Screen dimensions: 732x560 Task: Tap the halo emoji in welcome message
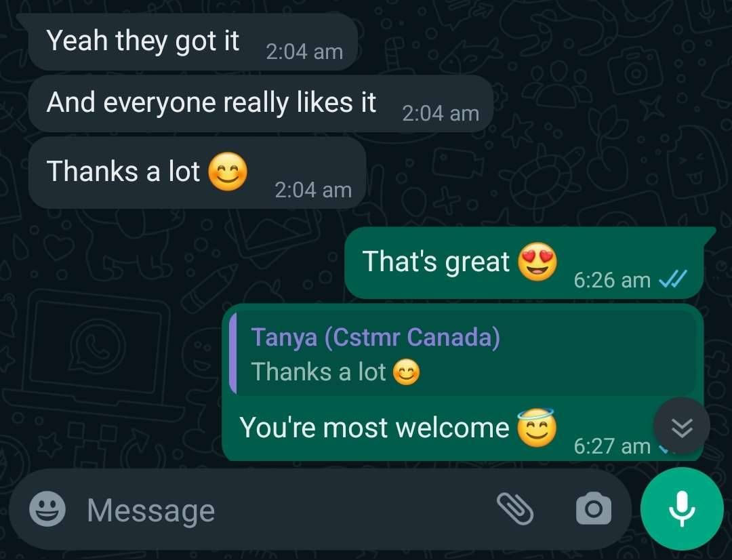coord(536,427)
